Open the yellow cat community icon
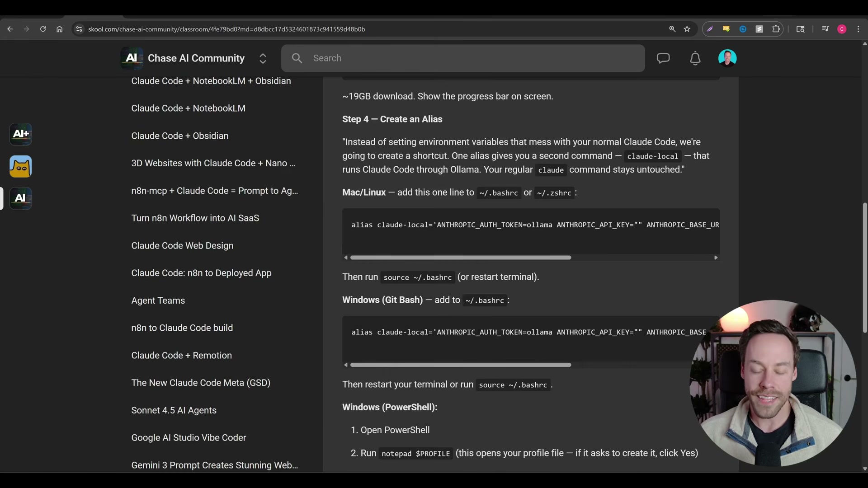 [21, 167]
